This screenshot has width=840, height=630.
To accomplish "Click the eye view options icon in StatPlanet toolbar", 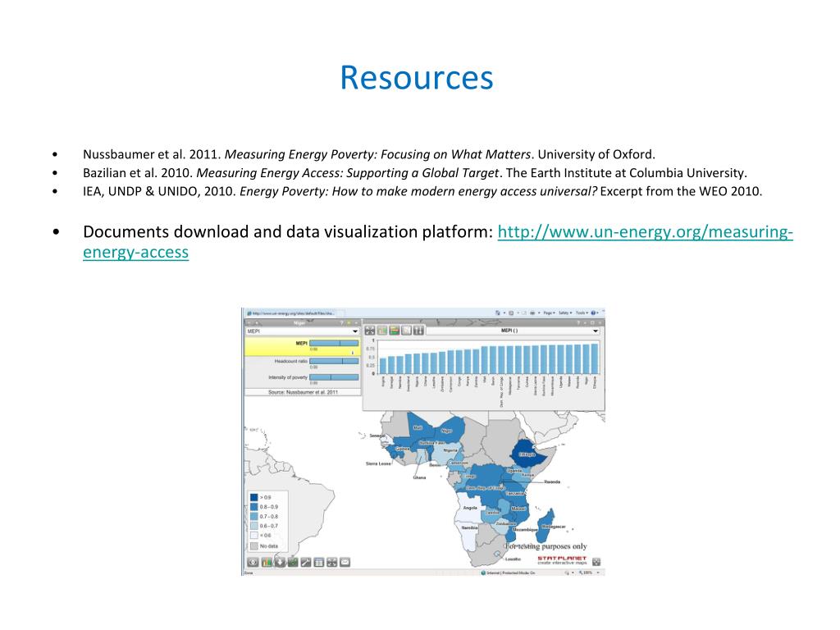I will pos(253,562).
